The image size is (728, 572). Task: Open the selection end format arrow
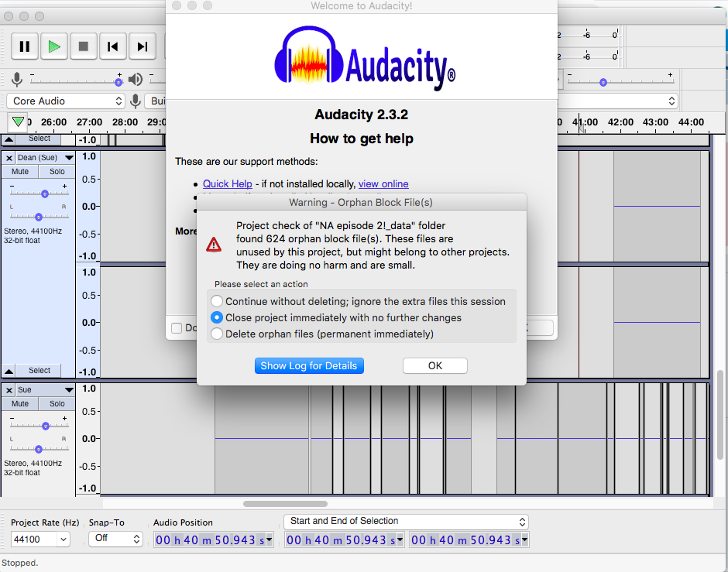coord(525,539)
